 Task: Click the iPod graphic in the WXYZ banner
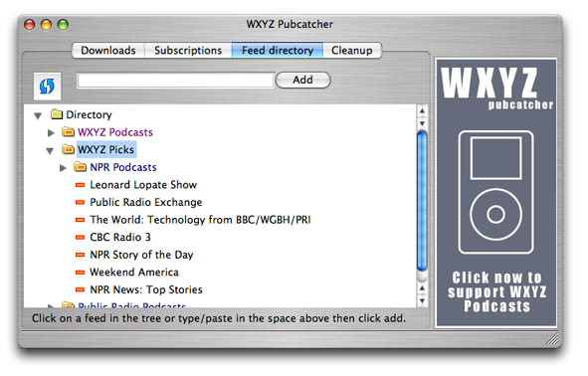(x=495, y=192)
